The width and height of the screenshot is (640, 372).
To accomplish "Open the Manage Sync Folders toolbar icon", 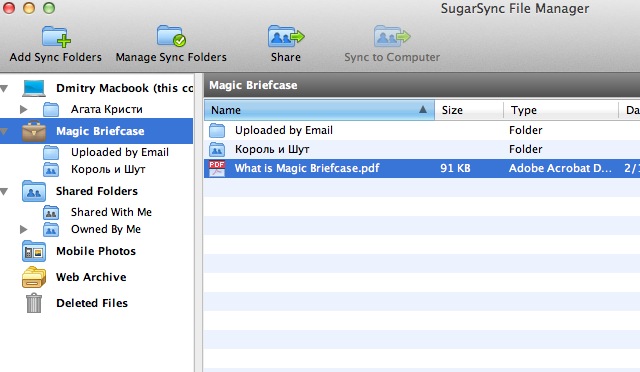I will tap(171, 36).
